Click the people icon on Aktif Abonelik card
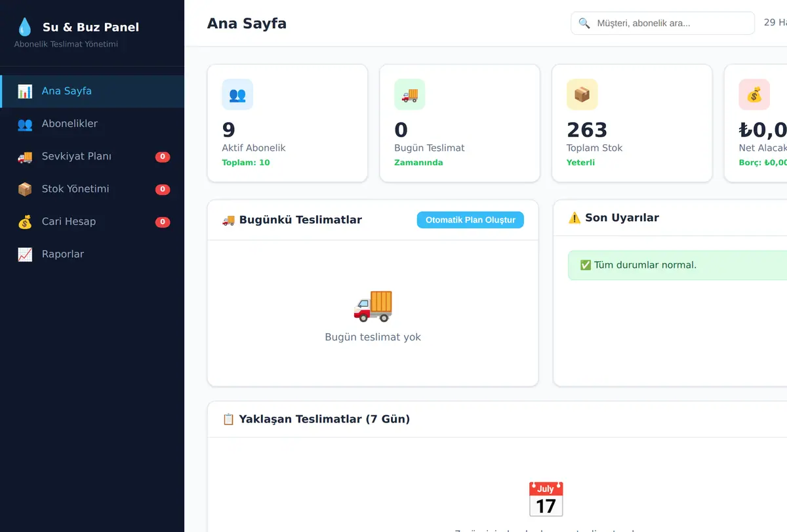787x532 pixels. 237,94
